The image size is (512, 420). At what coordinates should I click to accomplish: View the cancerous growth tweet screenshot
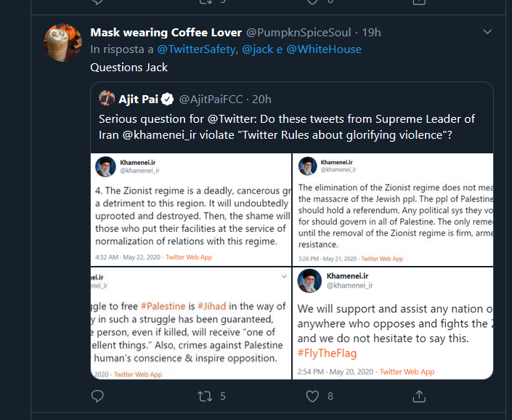(x=191, y=209)
